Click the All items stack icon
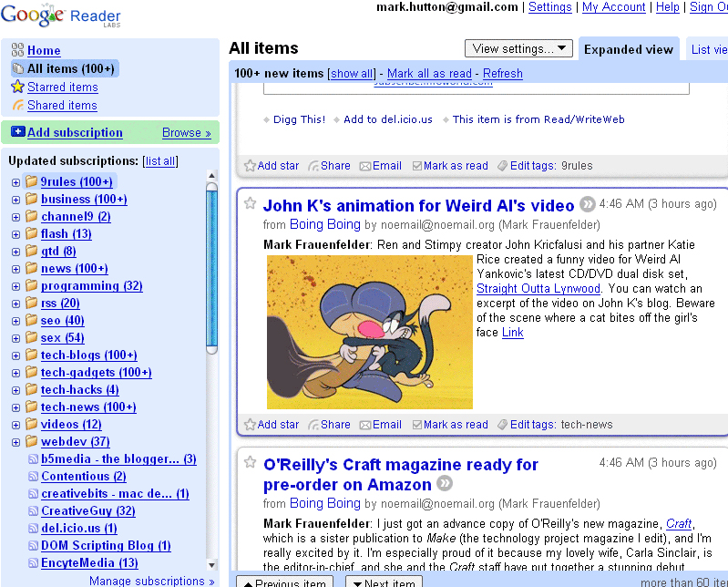The image size is (728, 587). (x=18, y=68)
